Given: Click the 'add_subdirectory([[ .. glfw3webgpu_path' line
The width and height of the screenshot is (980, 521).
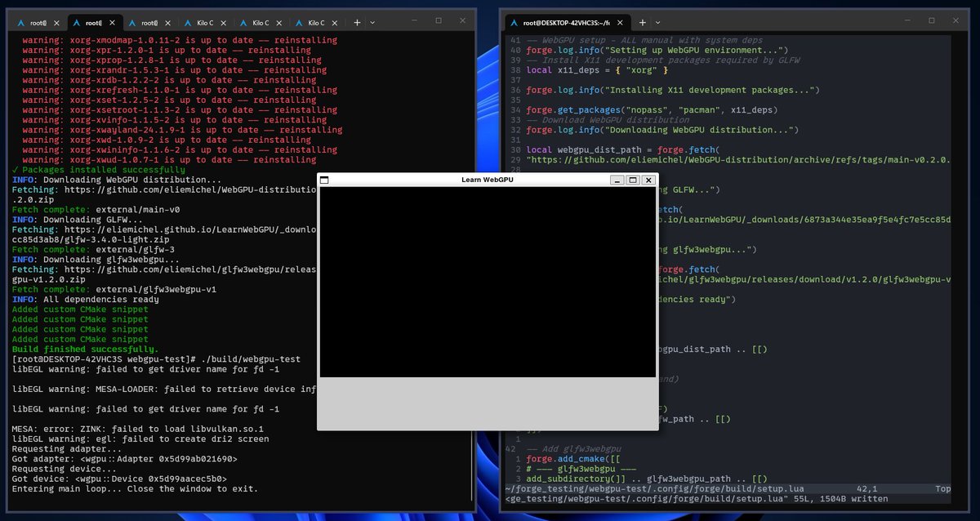Looking at the screenshot, I should [647, 479].
